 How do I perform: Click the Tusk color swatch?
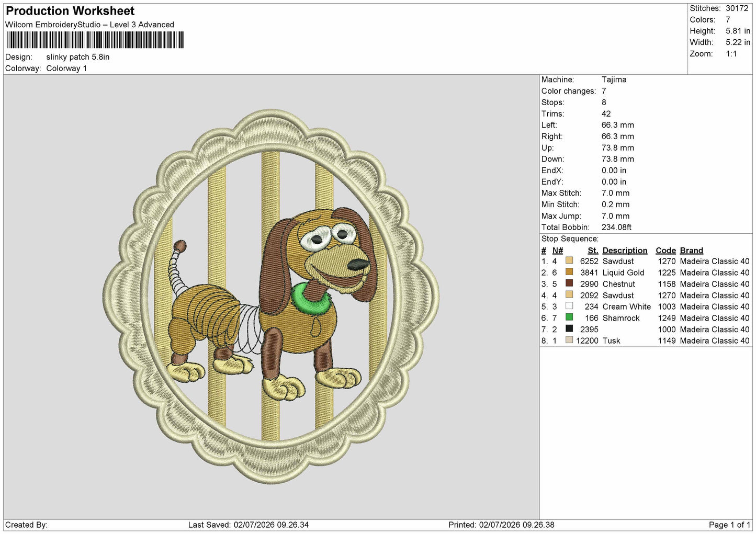point(569,340)
